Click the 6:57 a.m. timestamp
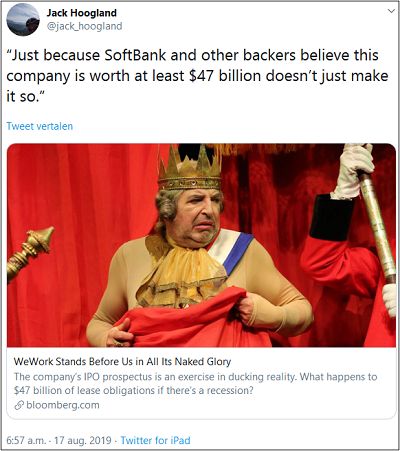This screenshot has height=451, width=400. coord(26,440)
